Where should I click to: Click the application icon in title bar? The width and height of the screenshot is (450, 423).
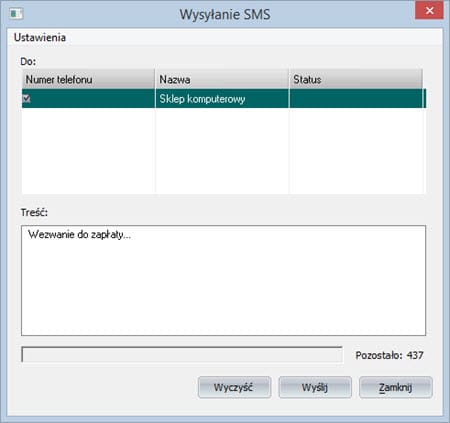16,14
